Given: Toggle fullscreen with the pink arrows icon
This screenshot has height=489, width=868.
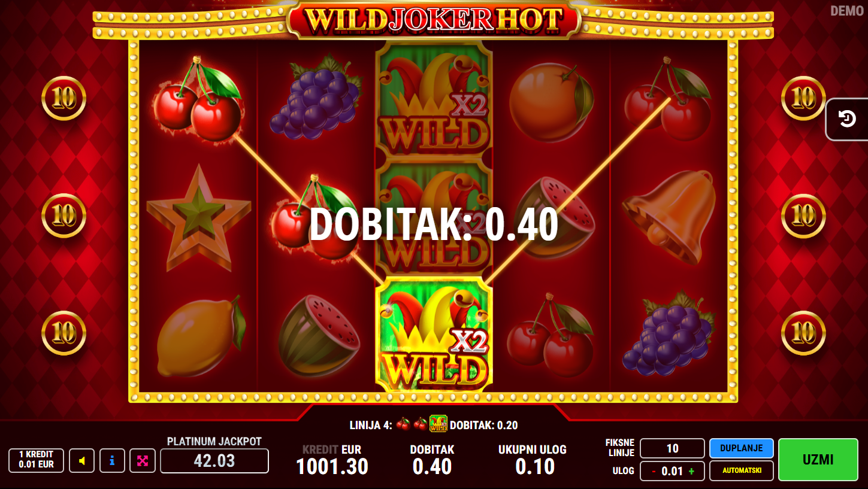Looking at the screenshot, I should [x=143, y=461].
